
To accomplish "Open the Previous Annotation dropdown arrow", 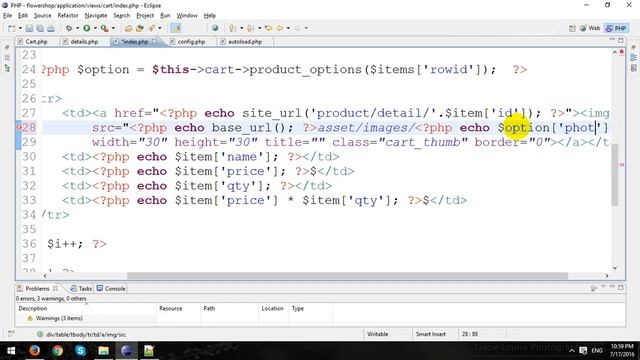I will coord(259,28).
